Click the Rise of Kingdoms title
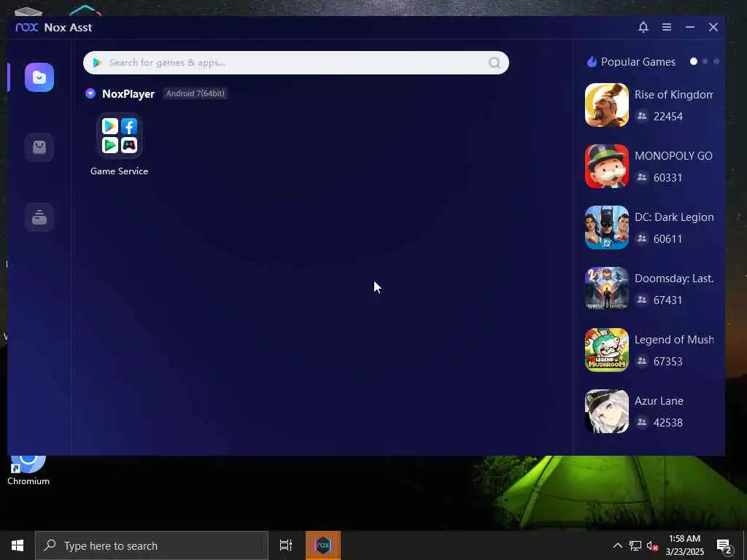The height and width of the screenshot is (560, 747). [673, 94]
